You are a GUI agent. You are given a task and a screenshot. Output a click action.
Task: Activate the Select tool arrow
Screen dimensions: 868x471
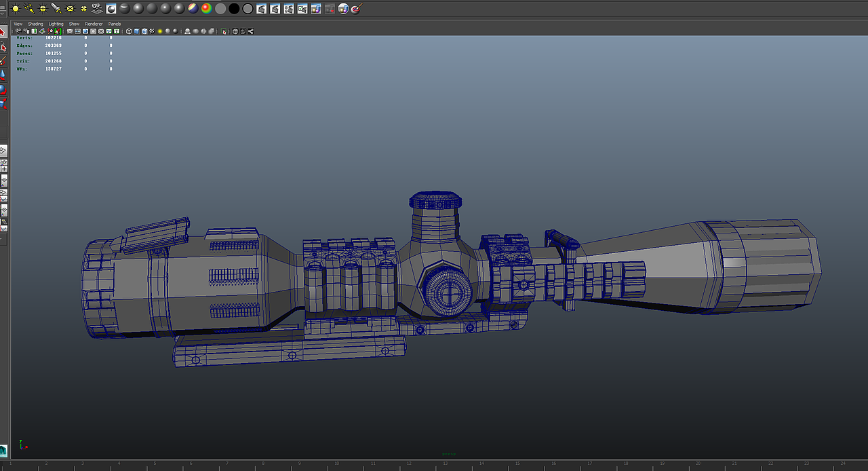[3, 32]
